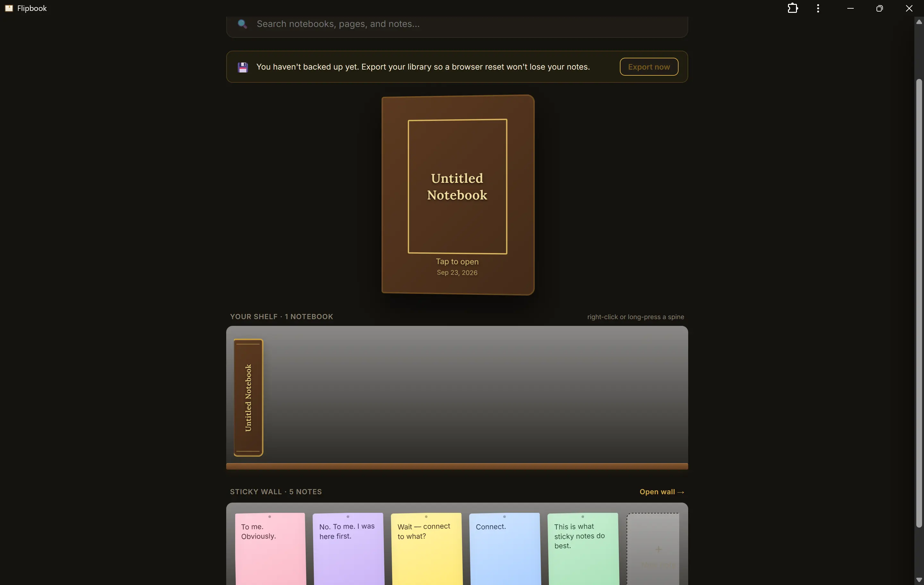Click the vertical scrollbar thumb
924x585 pixels.
point(919,303)
